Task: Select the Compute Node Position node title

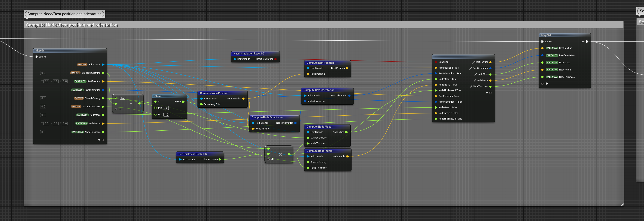Action: point(214,93)
